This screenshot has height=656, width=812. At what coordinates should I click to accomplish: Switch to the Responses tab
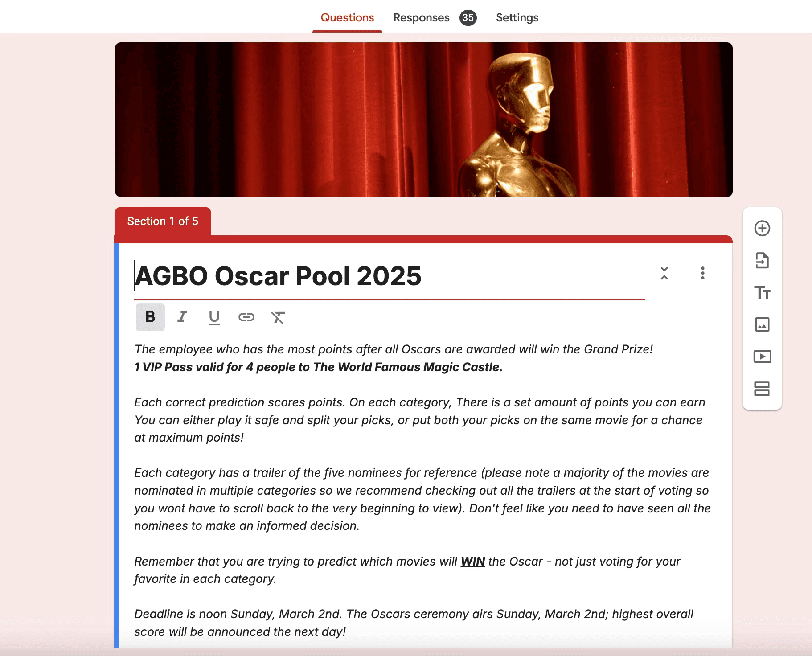point(421,17)
